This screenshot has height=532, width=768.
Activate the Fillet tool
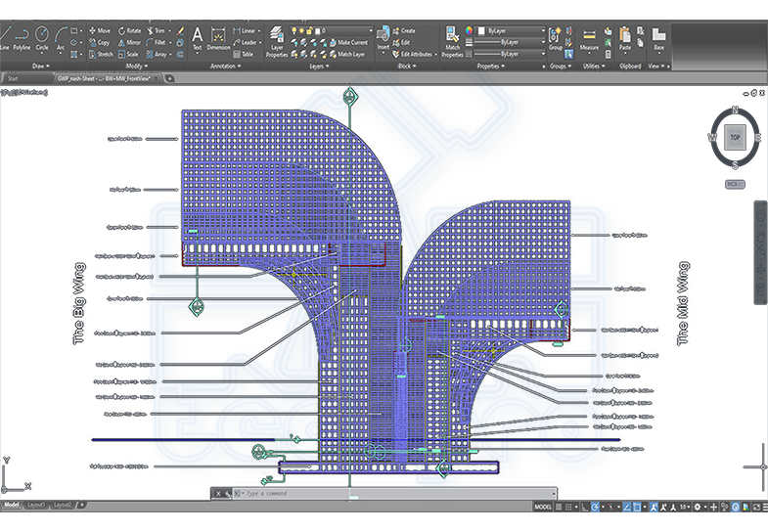tap(157, 43)
